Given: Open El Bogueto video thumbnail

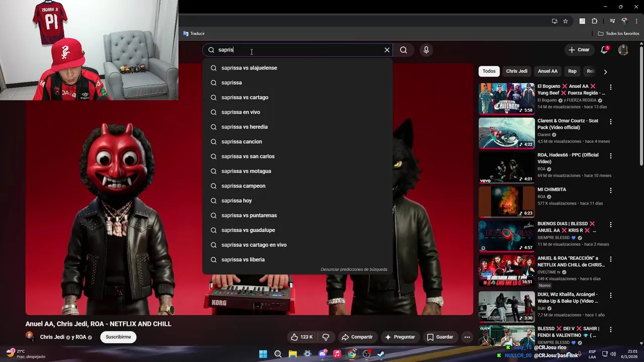Looking at the screenshot, I should (507, 99).
